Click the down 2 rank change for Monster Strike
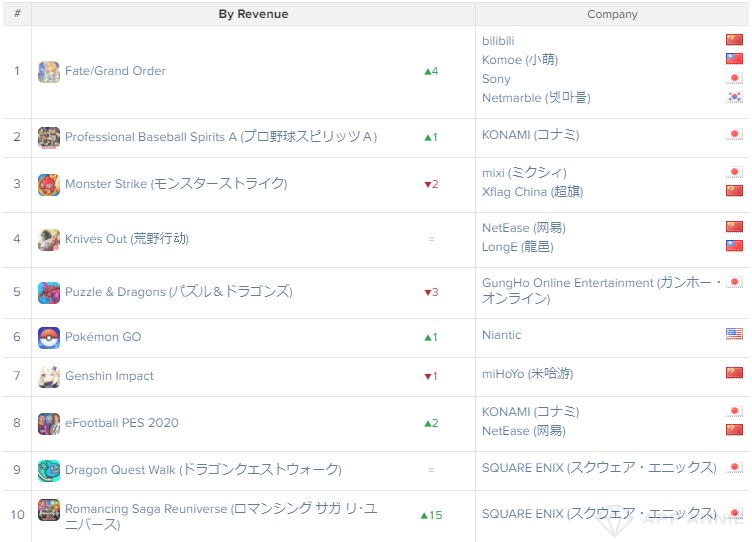 pyautogui.click(x=431, y=184)
